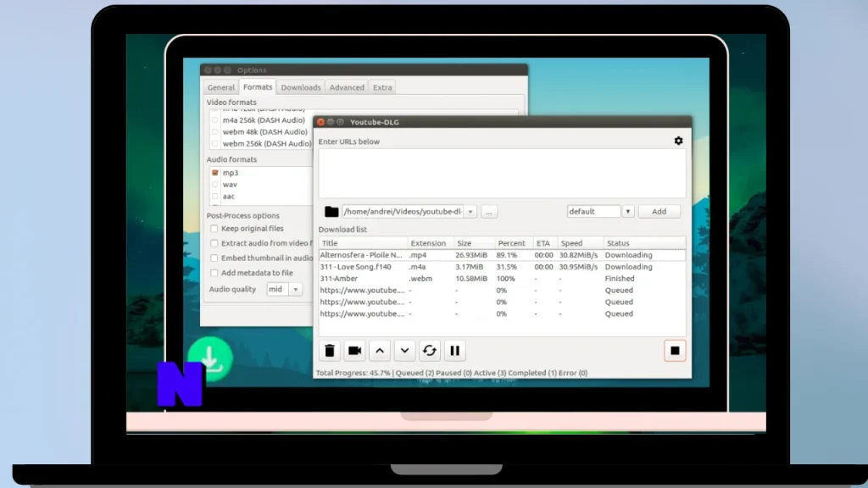868x488 pixels.
Task: Uncheck the mp3 audio format
Action: 214,173
